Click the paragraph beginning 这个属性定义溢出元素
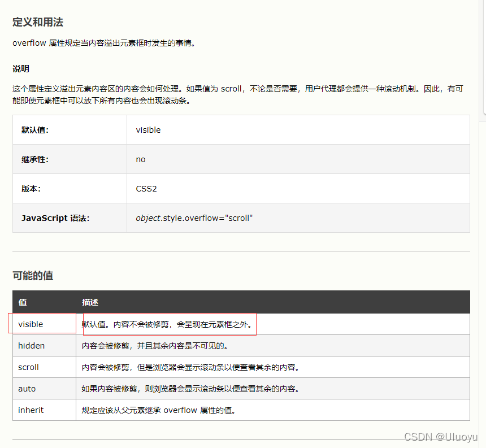The image size is (486, 448). pos(238,95)
